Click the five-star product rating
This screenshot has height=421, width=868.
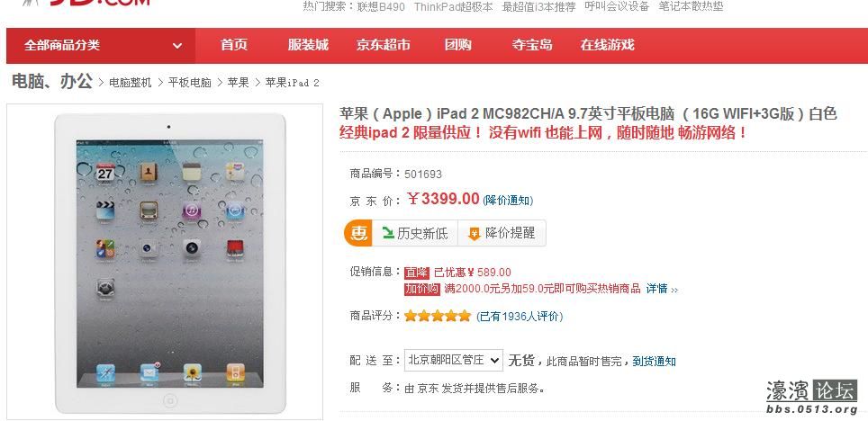click(438, 317)
